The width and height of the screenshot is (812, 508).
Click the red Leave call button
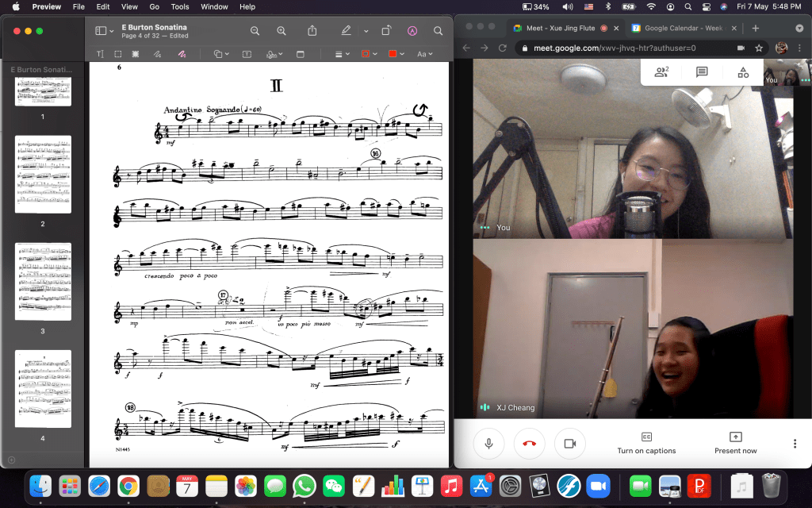tap(529, 444)
